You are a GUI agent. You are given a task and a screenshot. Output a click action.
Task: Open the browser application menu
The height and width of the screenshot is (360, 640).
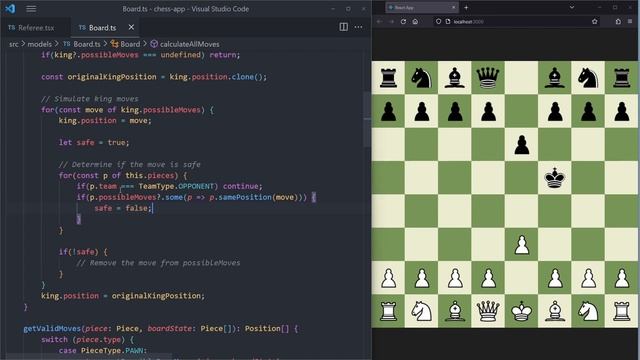tap(630, 22)
